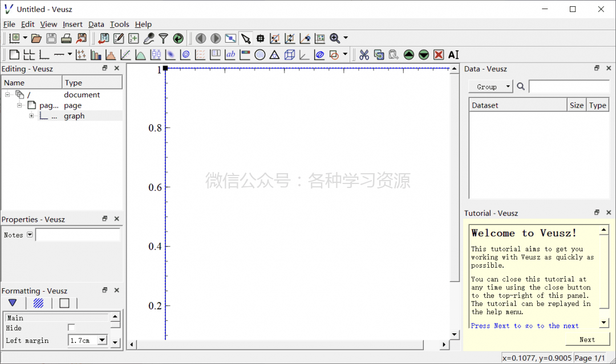The height and width of the screenshot is (364, 616).
Task: Click the Add image widget icon
Action: [171, 55]
